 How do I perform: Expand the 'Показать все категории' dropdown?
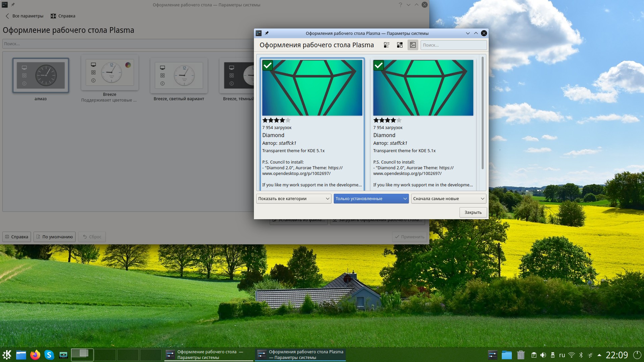pos(294,199)
